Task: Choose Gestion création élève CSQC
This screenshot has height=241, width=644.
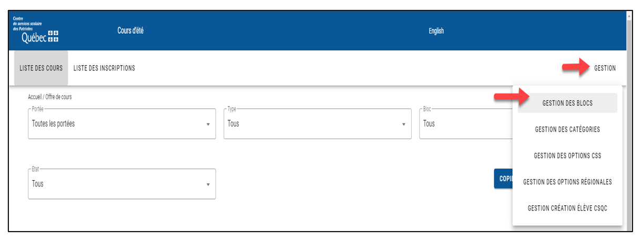Action: tap(567, 208)
